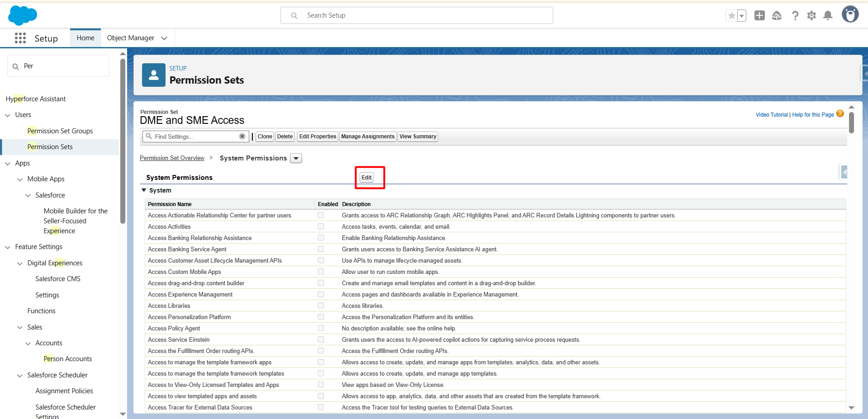Toggle Access Custom Mobile Apps checkbox
868x419 pixels.
coord(321,272)
